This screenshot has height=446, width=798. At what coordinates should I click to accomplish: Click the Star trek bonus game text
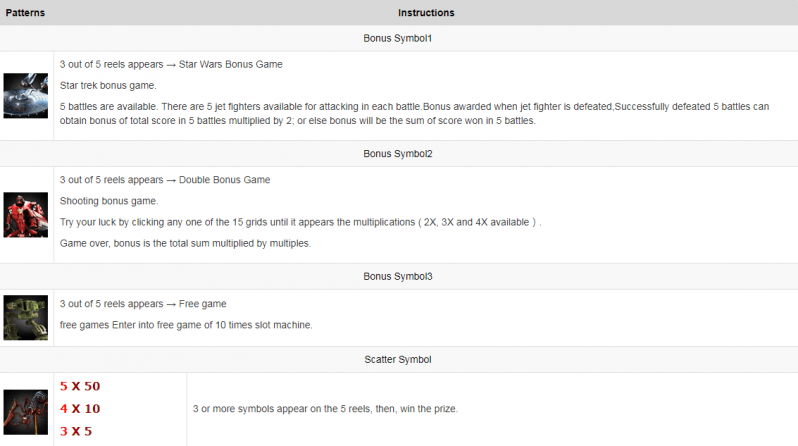(x=108, y=86)
